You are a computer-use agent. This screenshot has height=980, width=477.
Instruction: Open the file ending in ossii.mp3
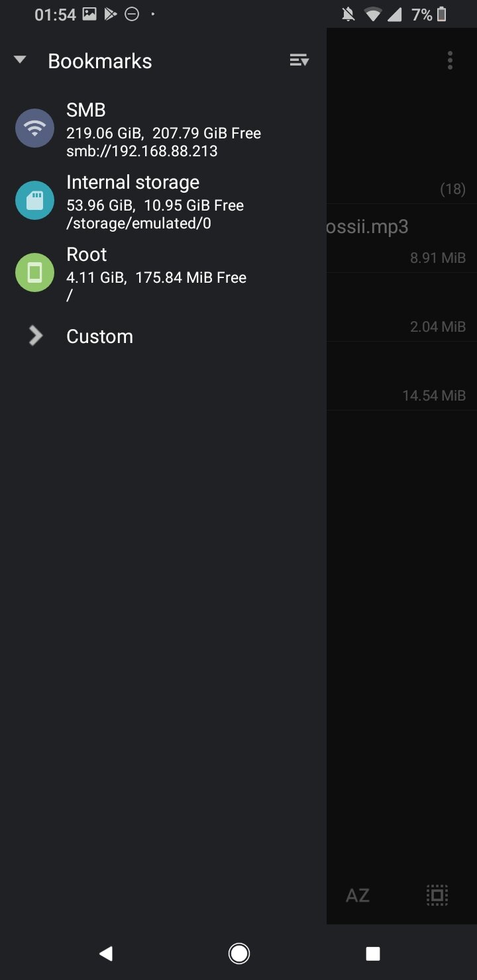coord(401,238)
